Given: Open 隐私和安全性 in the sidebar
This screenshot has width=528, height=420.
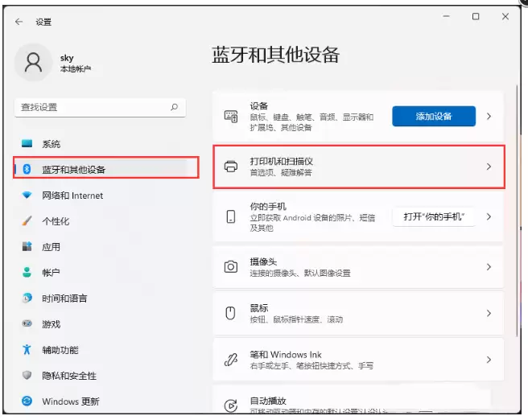Looking at the screenshot, I should pyautogui.click(x=69, y=376).
